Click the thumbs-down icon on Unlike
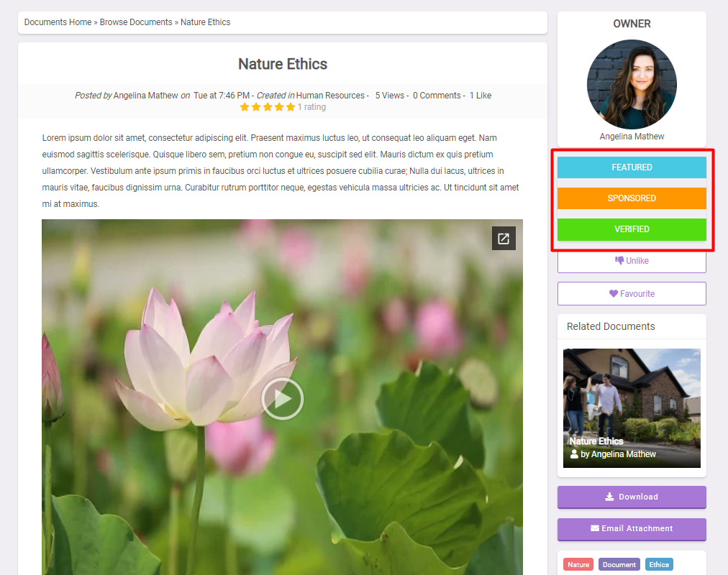This screenshot has height=575, width=728. coord(619,261)
